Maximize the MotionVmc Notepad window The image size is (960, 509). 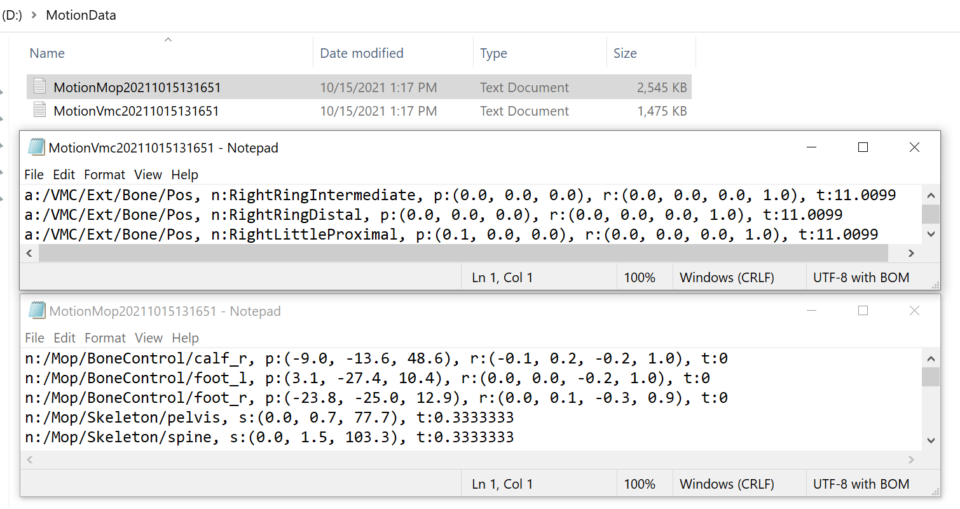coord(863,148)
